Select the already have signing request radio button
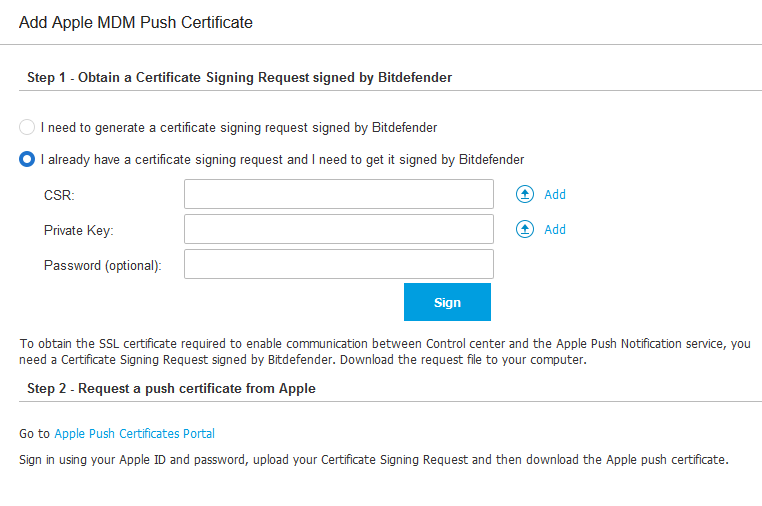Image resolution: width=762 pixels, height=506 pixels. [x=27, y=159]
